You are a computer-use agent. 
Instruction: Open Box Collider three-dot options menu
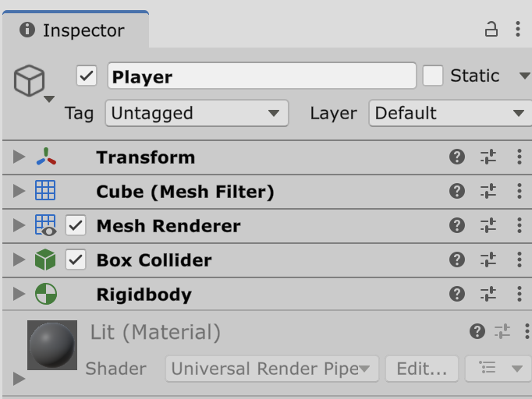(520, 260)
